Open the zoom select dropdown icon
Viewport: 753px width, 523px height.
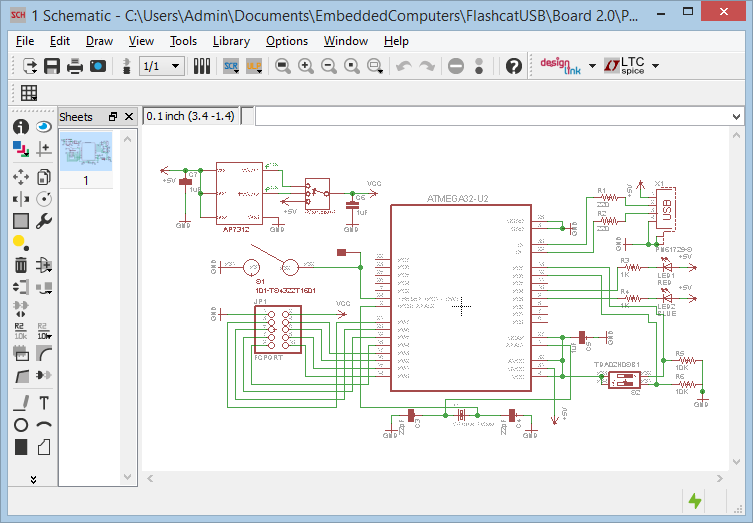[x=375, y=66]
